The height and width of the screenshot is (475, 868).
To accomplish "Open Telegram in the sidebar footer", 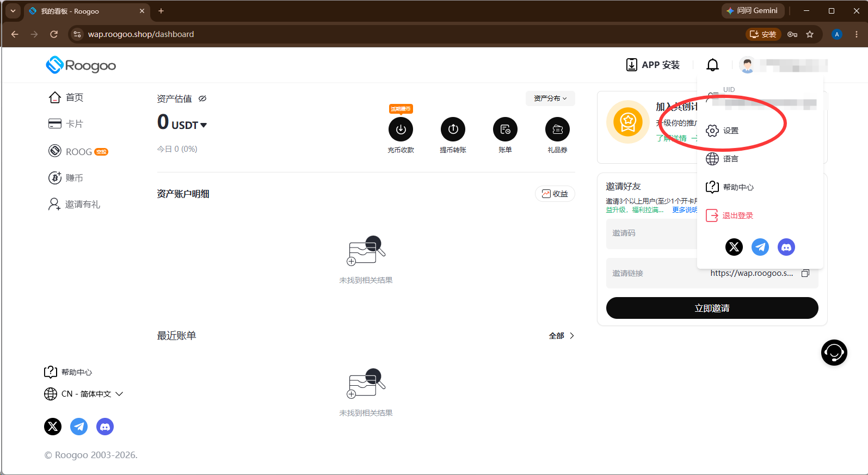I will coord(79,427).
